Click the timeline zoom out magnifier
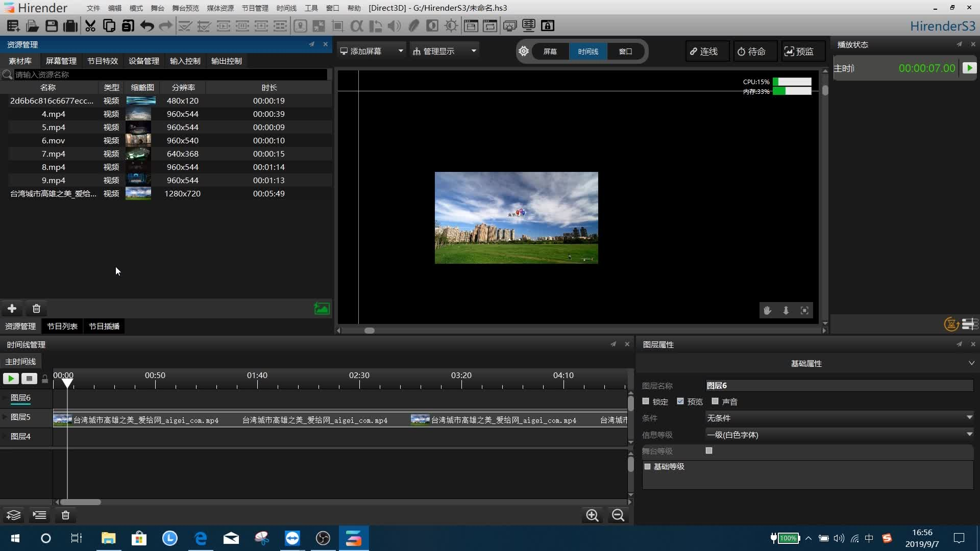 click(618, 515)
